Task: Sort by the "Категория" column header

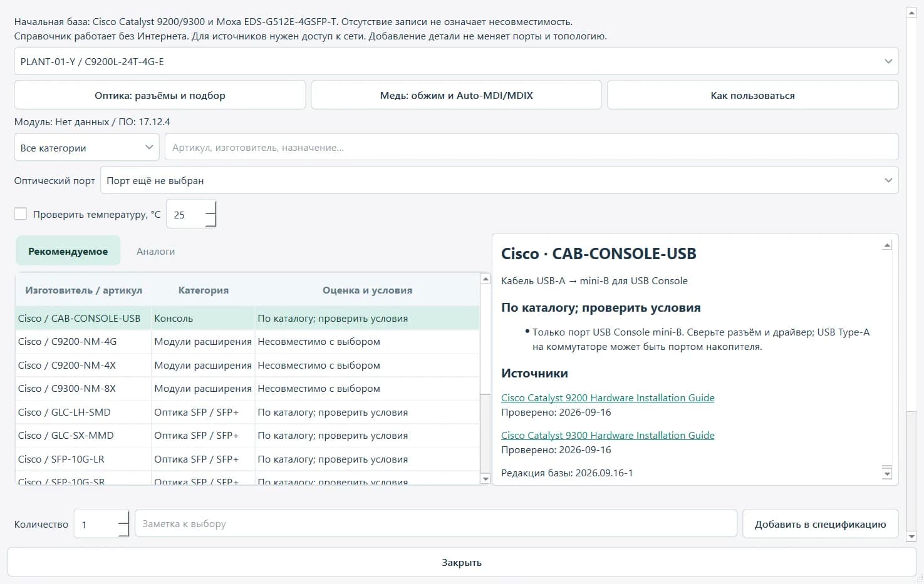Action: 203,290
